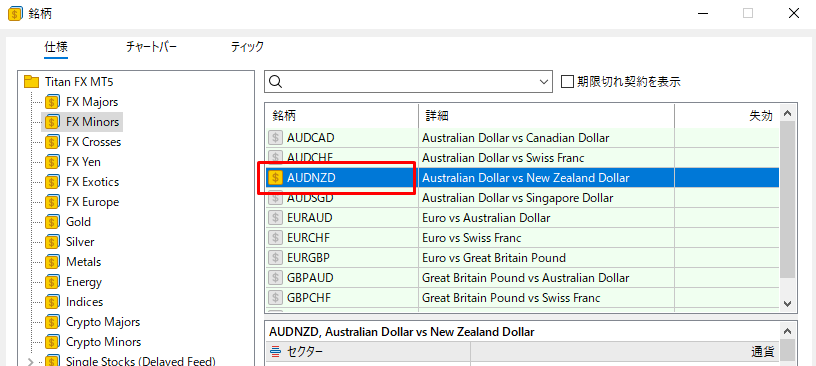
Task: Click the 銘柄 window title icon
Action: pyautogui.click(x=16, y=14)
